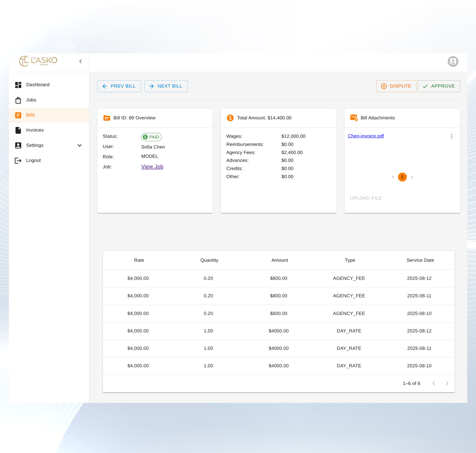Go to the previous bill
476x453 pixels.
tap(119, 86)
